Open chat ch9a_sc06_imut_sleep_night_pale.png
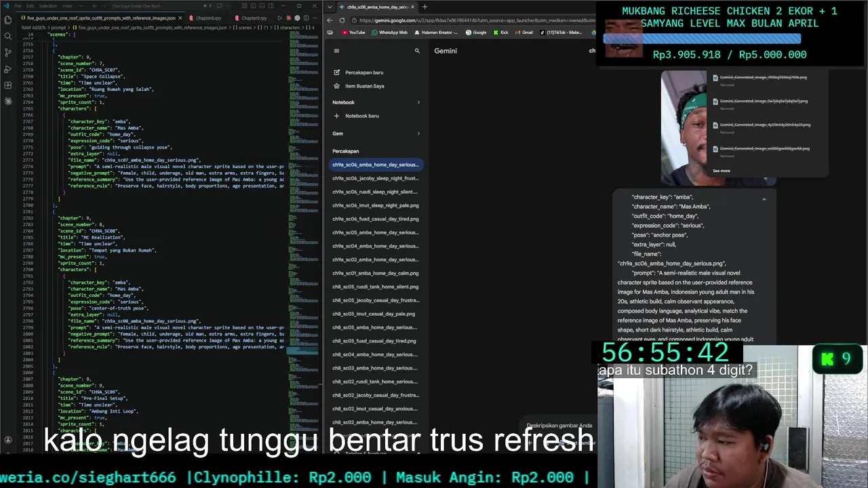 (375, 205)
